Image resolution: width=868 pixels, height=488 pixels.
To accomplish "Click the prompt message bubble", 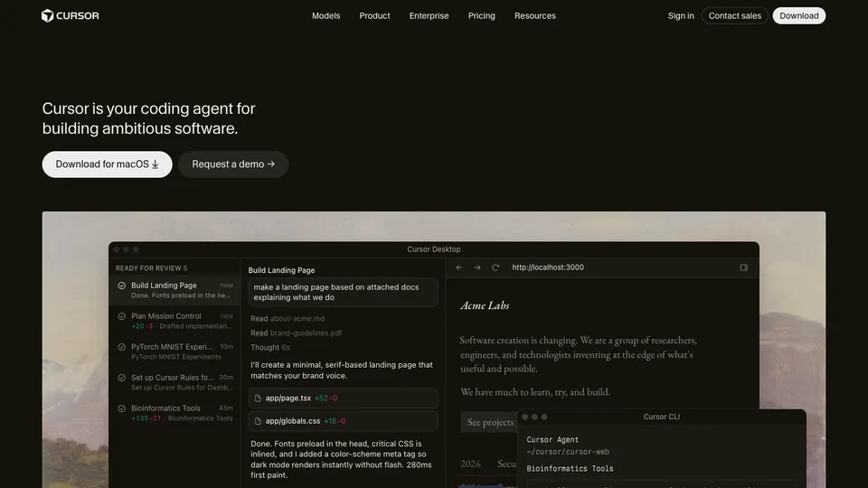I will tap(344, 292).
